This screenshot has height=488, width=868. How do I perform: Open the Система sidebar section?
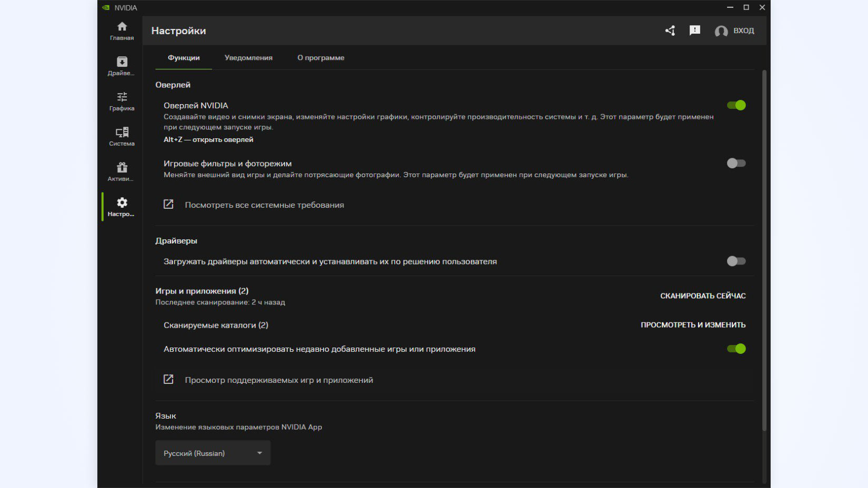tap(122, 136)
